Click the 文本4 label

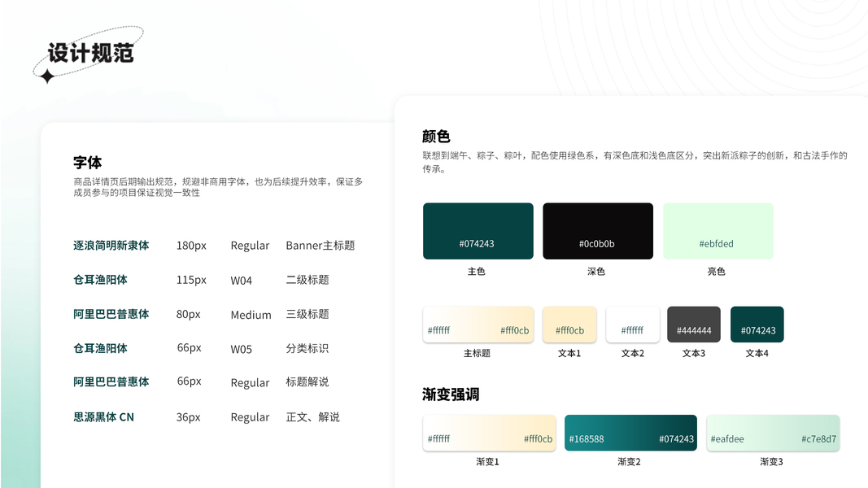coord(757,353)
